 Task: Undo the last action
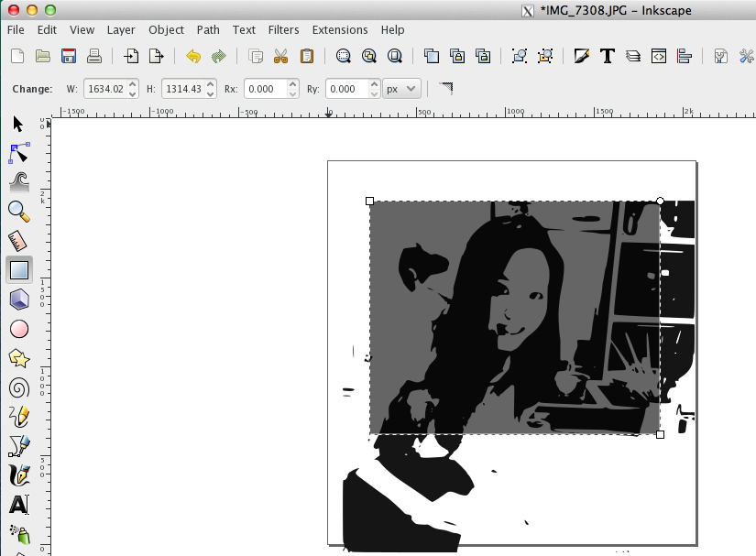pos(193,56)
